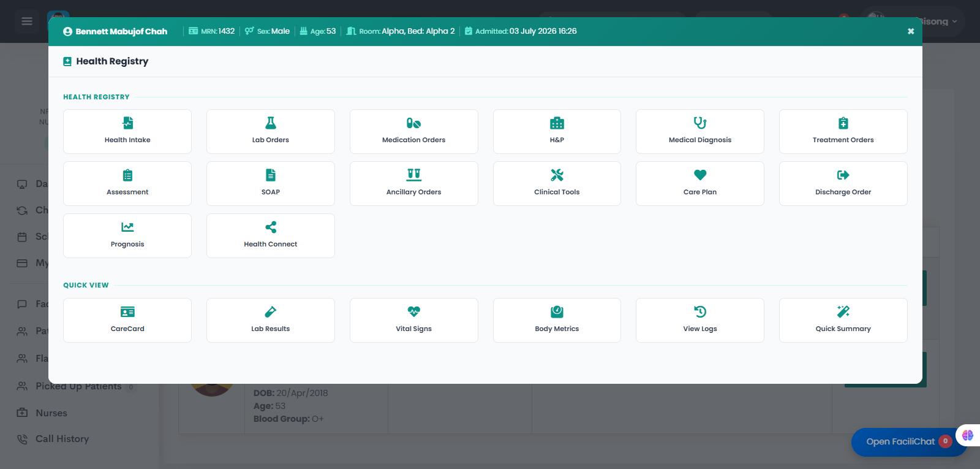Open Ancillary Orders test tubes icon
The width and height of the screenshot is (980, 469).
coord(413,175)
